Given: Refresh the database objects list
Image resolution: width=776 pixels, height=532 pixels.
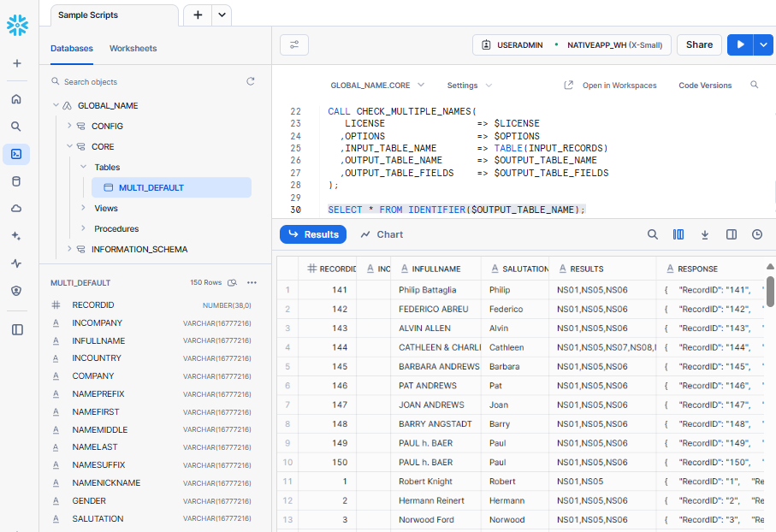Looking at the screenshot, I should (251, 81).
